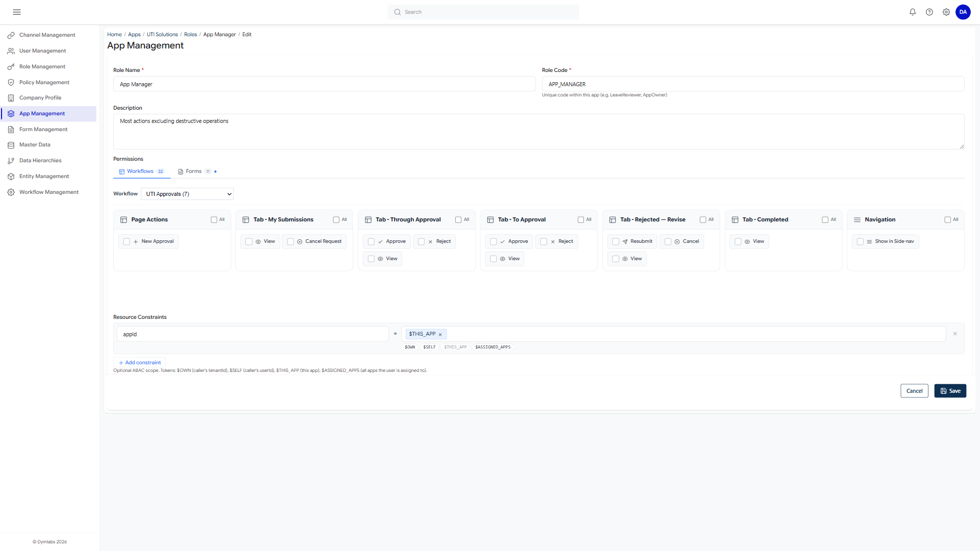Click Form Management document icon
Viewport: 980px width, 551px height.
[x=11, y=130]
